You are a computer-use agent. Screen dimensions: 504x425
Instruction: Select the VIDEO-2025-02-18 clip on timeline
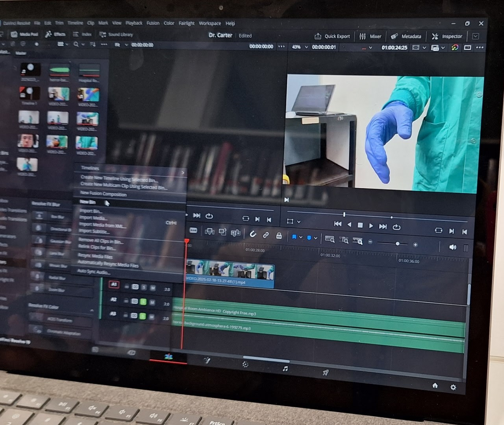click(x=230, y=273)
